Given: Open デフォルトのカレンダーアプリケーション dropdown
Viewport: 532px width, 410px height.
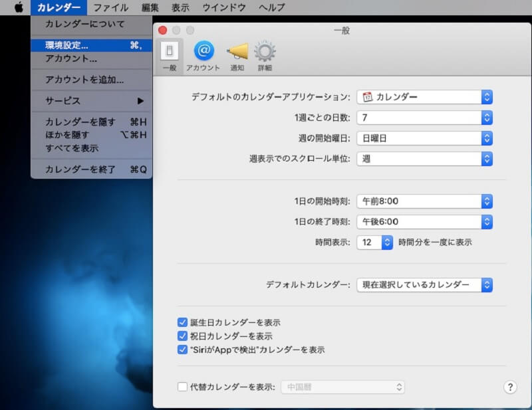Looking at the screenshot, I should click(424, 97).
